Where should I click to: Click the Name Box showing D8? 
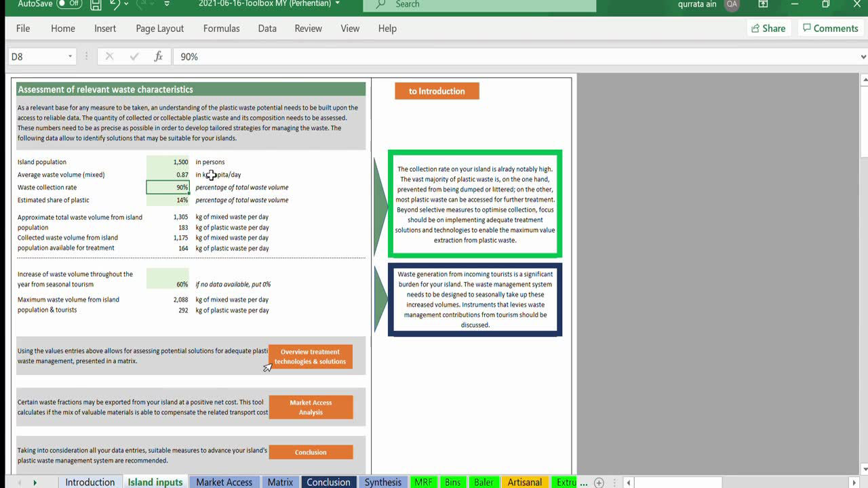(x=37, y=57)
